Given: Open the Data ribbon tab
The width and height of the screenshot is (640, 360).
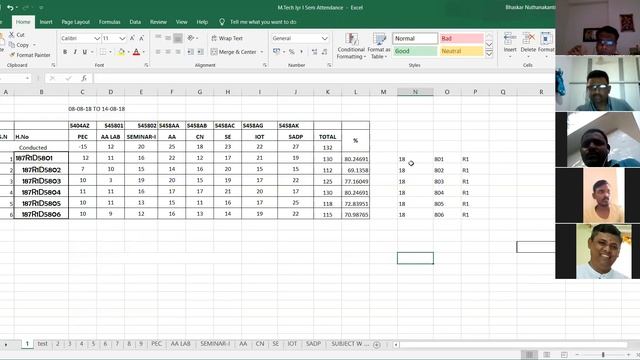Looking at the screenshot, I should [135, 22].
